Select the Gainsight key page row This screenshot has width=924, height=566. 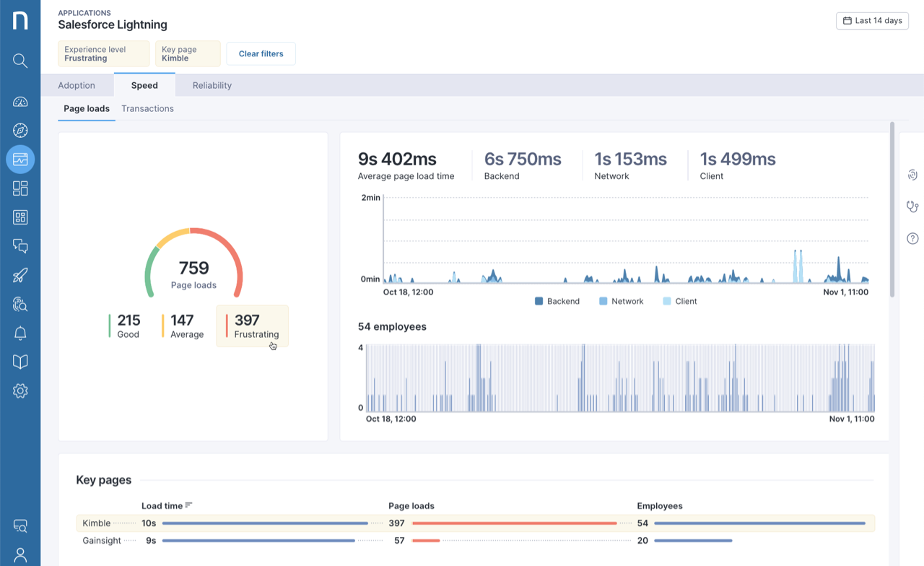[476, 540]
